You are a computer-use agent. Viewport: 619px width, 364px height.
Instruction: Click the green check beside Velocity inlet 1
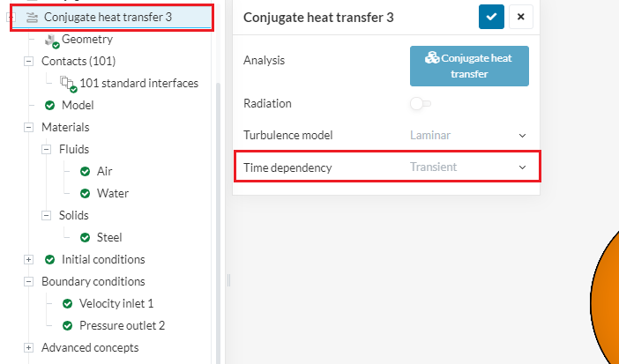click(67, 303)
